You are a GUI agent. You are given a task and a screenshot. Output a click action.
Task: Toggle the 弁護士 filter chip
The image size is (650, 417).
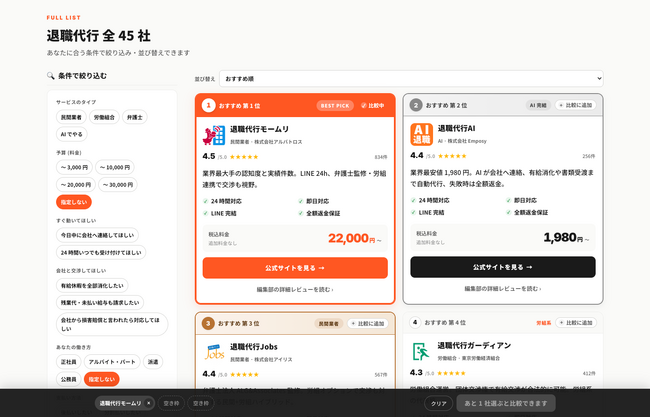pos(135,117)
